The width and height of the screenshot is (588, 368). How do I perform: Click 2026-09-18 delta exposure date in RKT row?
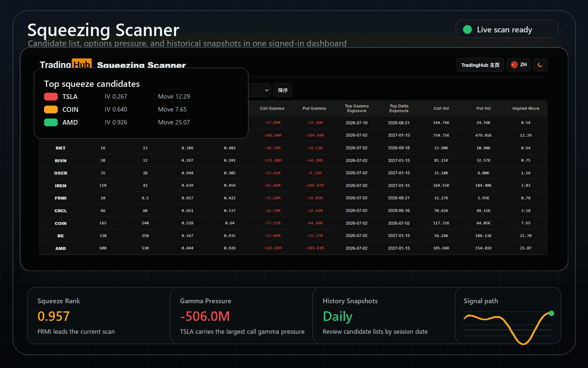coord(399,148)
